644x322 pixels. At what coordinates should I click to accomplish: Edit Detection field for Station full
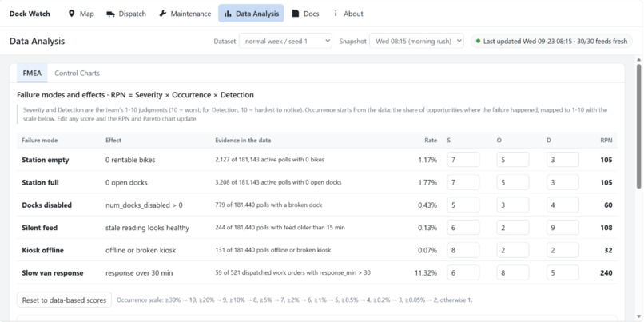pos(563,182)
